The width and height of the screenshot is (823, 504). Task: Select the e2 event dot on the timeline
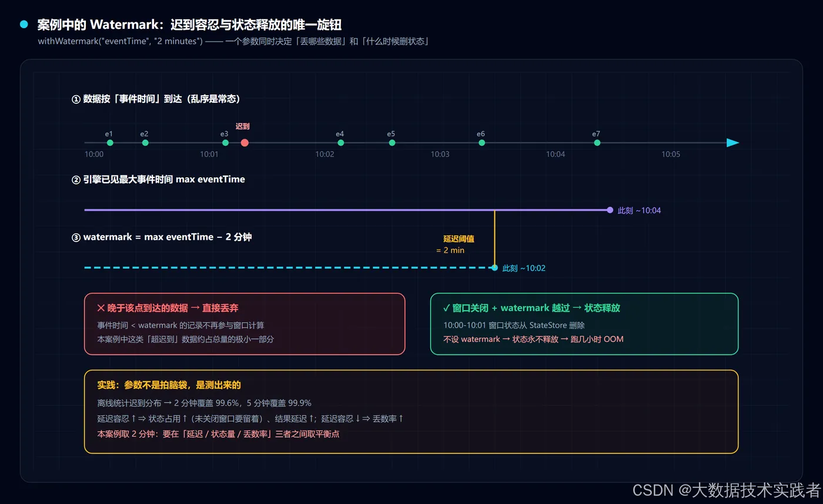145,143
